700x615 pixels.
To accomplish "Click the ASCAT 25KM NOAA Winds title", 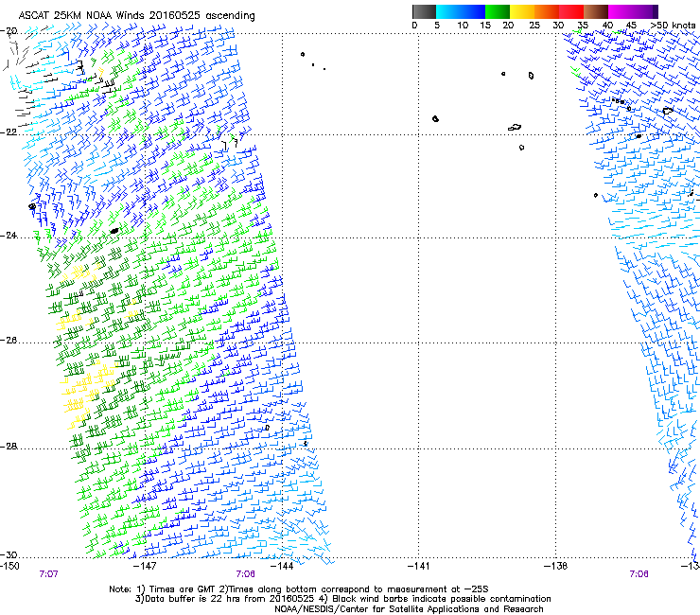I will point(136,16).
